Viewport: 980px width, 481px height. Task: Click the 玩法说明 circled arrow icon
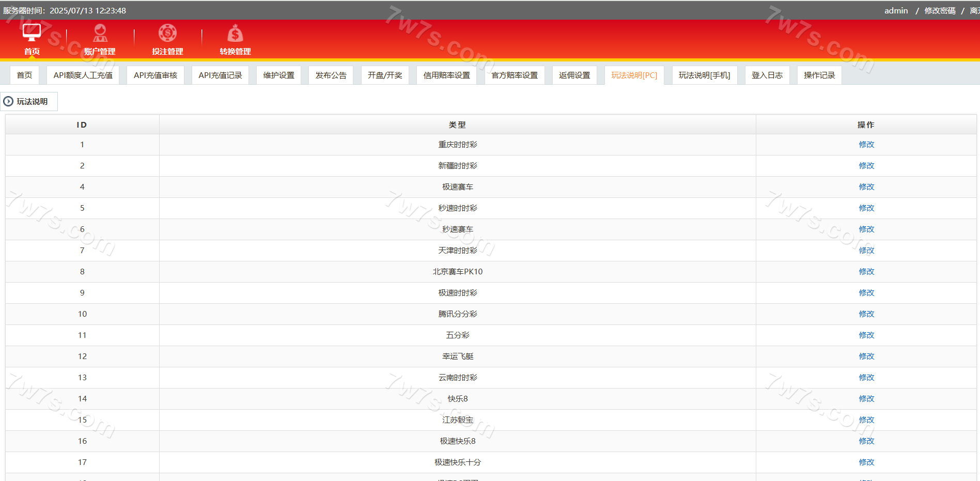[x=8, y=102]
